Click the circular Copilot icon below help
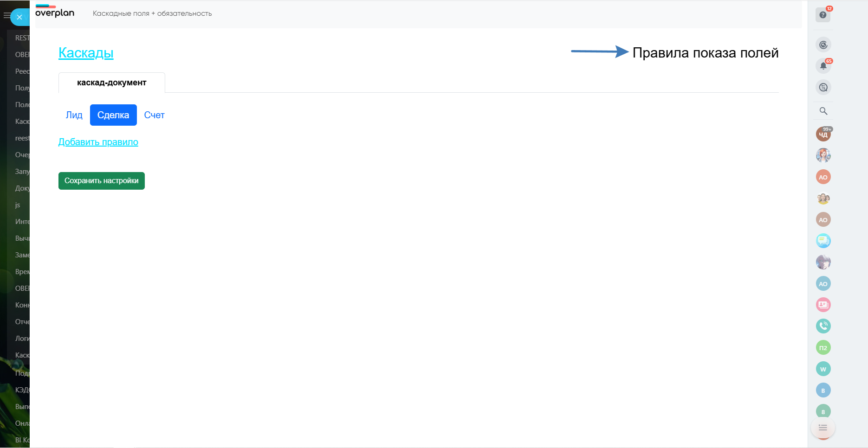The height and width of the screenshot is (448, 868). coord(823,45)
